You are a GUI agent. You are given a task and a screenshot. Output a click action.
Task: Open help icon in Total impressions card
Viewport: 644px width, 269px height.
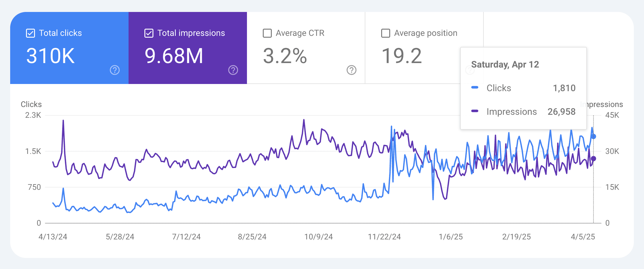(x=233, y=70)
